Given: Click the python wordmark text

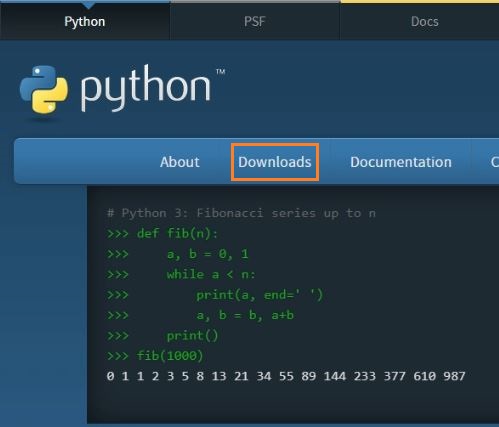Looking at the screenshot, I should (146, 87).
